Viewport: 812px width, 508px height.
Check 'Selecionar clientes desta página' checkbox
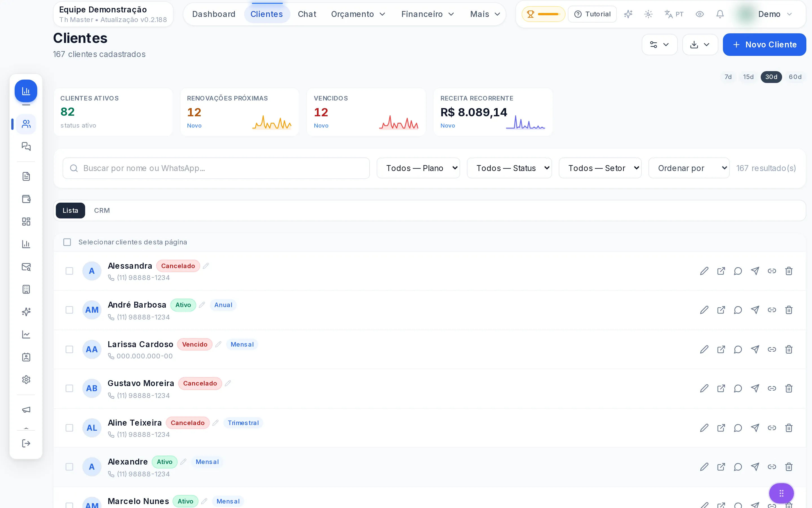(67, 242)
